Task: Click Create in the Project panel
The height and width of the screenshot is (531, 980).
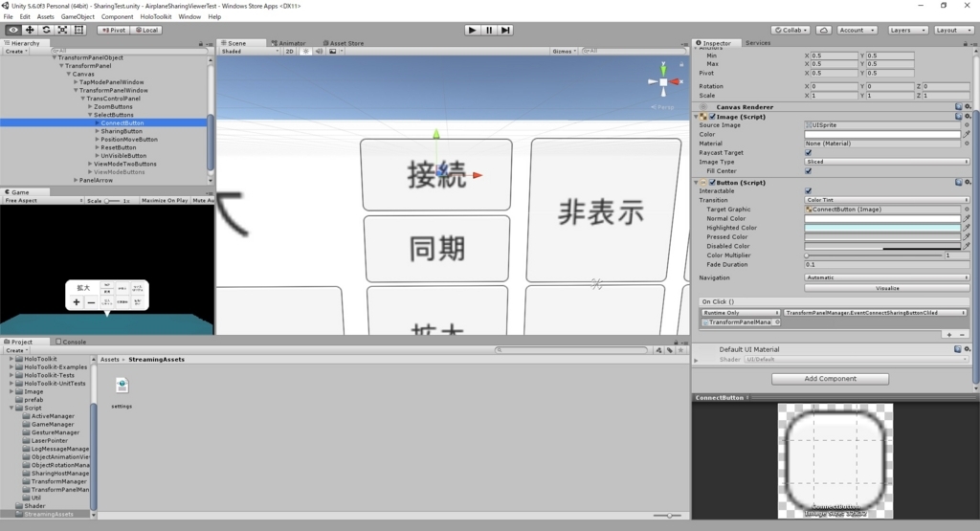Action: click(x=15, y=350)
